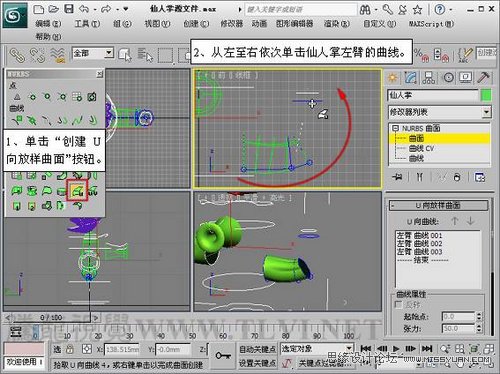The image size is (500, 374).
Task: Click the Undo arrow icon
Action: [x=84, y=9]
